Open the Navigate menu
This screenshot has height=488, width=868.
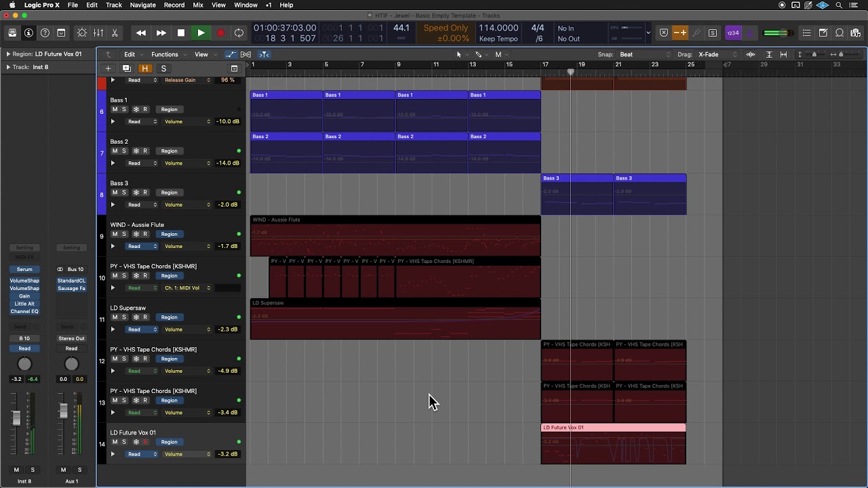[142, 5]
